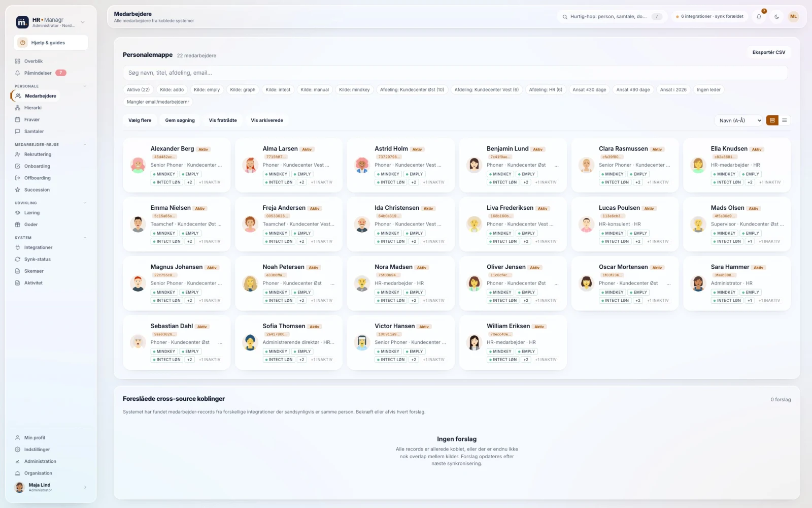Click the Integrationer plug icon
The image size is (812, 508).
coord(18,247)
